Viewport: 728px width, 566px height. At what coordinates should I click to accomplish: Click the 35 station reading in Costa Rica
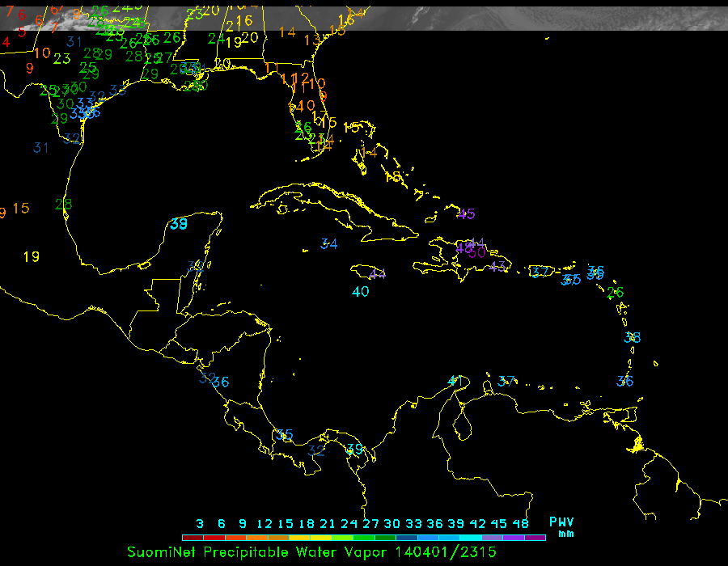coord(284,434)
